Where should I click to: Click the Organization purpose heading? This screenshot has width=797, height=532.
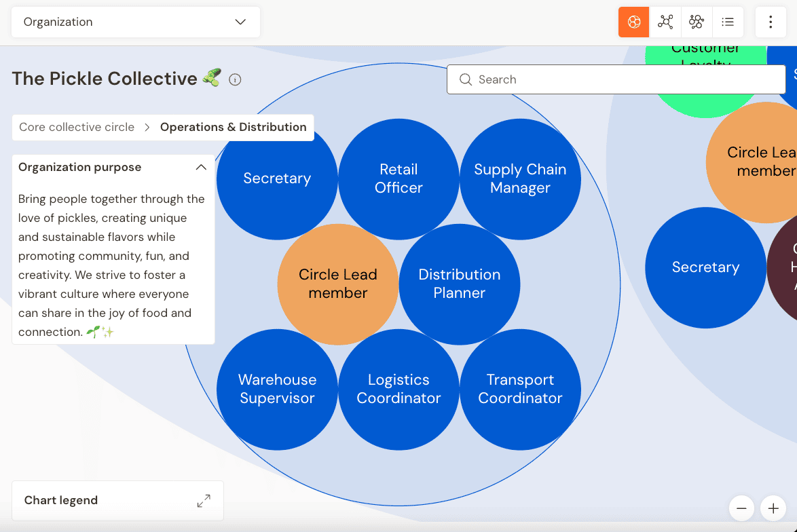click(80, 167)
